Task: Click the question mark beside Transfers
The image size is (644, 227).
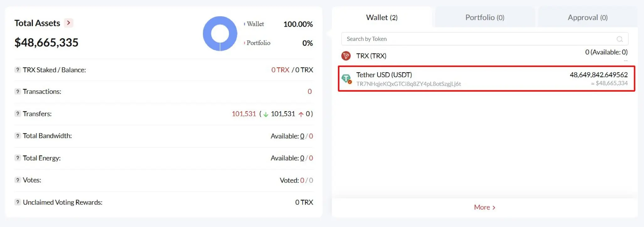Action: point(18,114)
